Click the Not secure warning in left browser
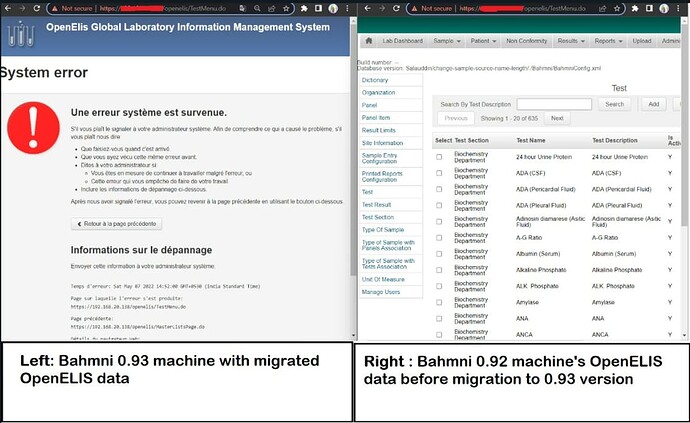 [72, 8]
